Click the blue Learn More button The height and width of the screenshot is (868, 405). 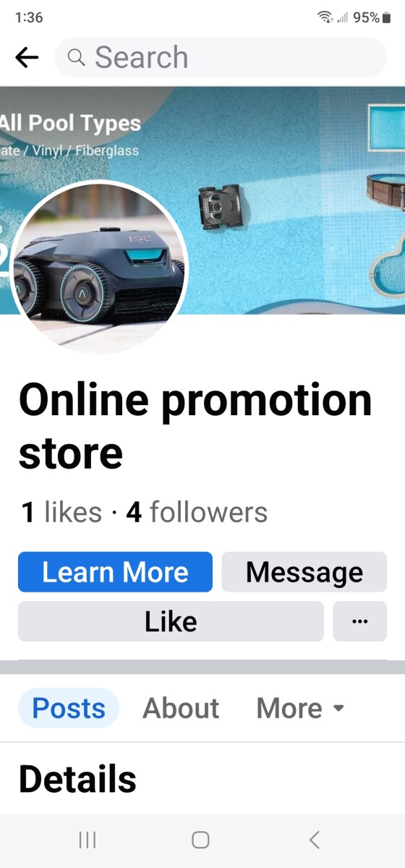tap(115, 572)
